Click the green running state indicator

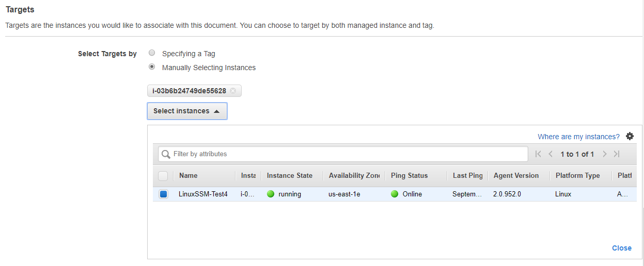pos(271,194)
